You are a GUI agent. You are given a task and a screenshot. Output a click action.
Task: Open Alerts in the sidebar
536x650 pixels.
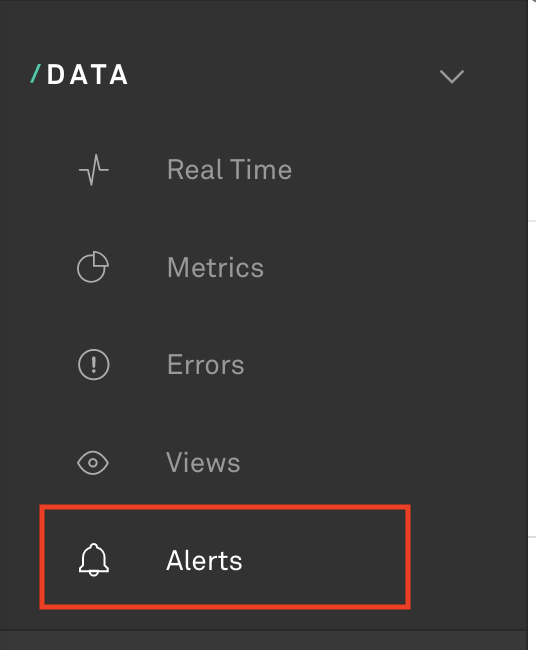[x=204, y=560]
